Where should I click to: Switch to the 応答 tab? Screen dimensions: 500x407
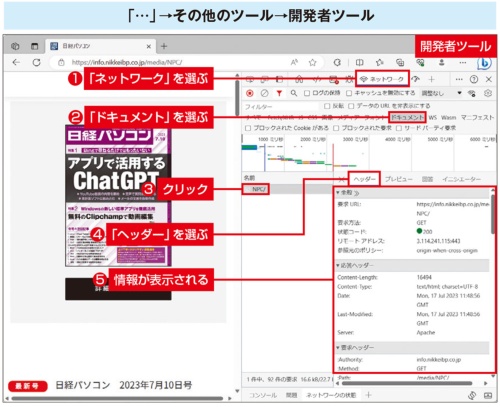pos(427,179)
